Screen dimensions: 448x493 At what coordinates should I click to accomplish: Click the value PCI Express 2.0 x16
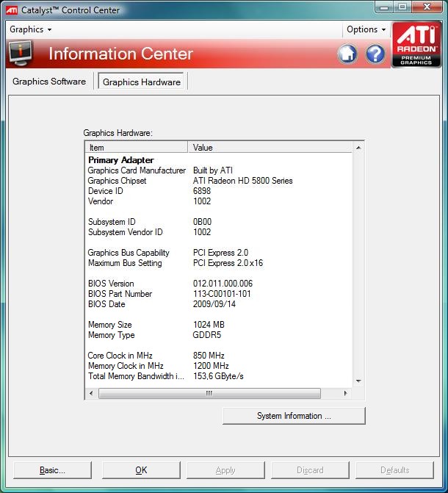coord(228,263)
